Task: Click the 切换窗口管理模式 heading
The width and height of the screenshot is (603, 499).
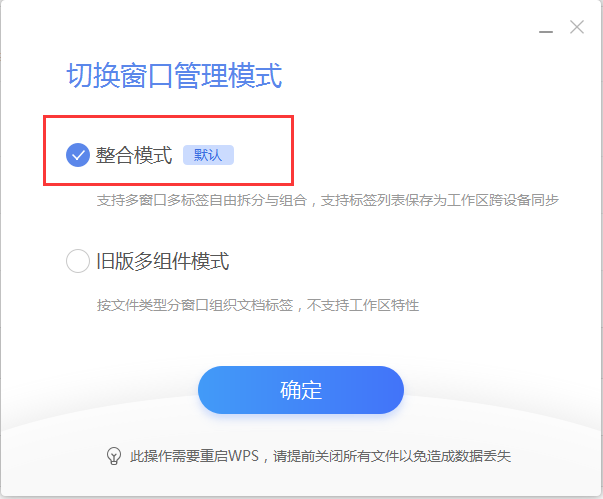Action: coord(174,75)
